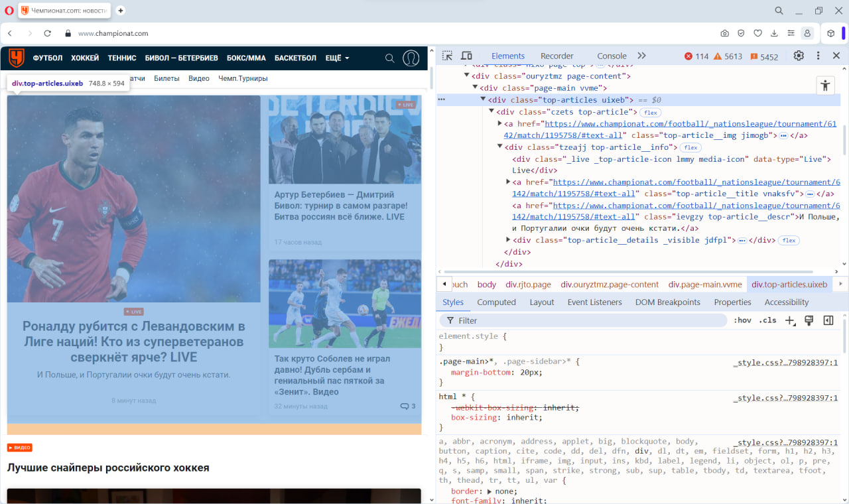Open the DevTools three-dot customize menu
This screenshot has height=504, width=849.
click(818, 56)
